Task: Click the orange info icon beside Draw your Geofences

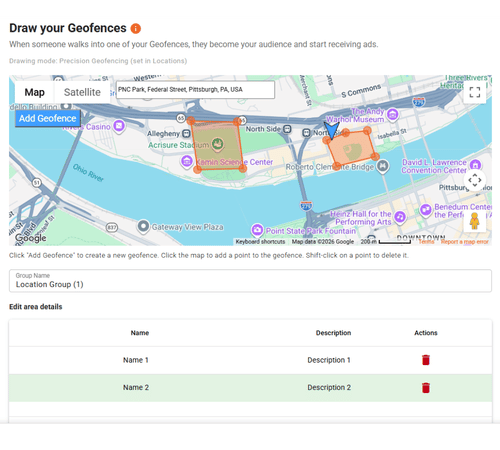Action: click(x=136, y=28)
